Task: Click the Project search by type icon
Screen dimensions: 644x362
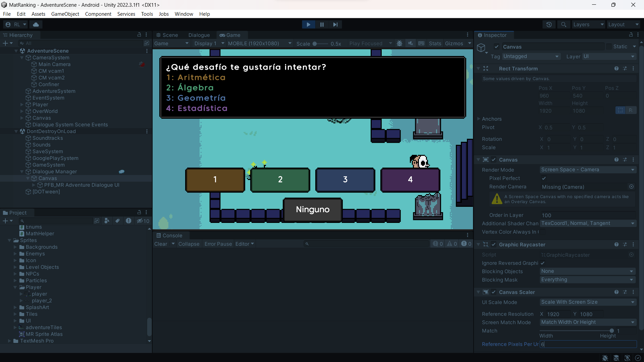Action: pyautogui.click(x=107, y=221)
